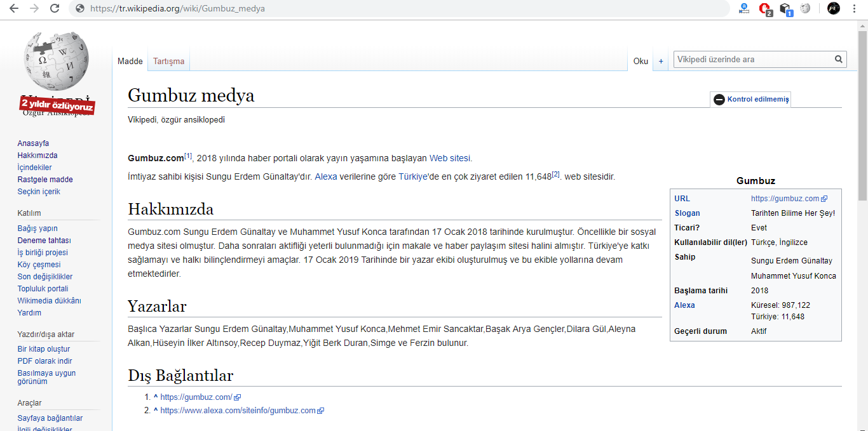
Task: Click the Slogan label link in the infobox
Action: pyautogui.click(x=687, y=213)
